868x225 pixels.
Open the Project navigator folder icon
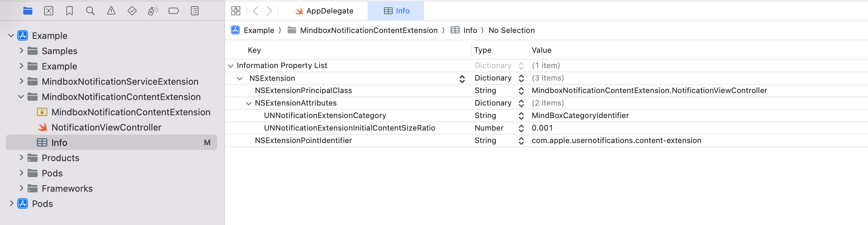[x=28, y=11]
